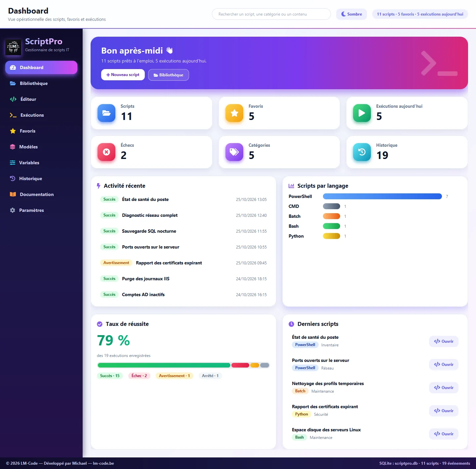Click the Nouveau script button
The image size is (476, 469).
[x=123, y=75]
